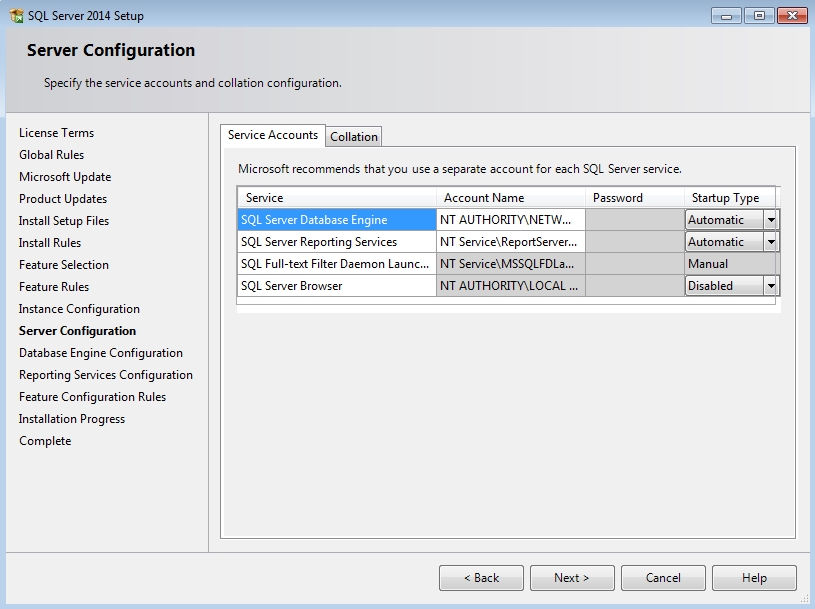Edit Database Engine account name field
This screenshot has height=609, width=815.
pyautogui.click(x=510, y=220)
